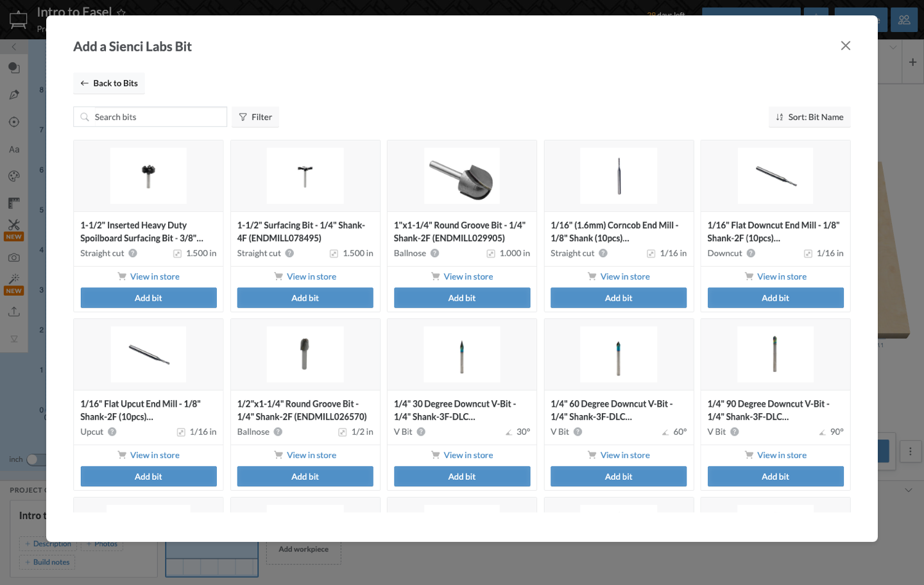Image resolution: width=924 pixels, height=585 pixels.
Task: Open the users icon in Easel header
Action: pos(904,20)
